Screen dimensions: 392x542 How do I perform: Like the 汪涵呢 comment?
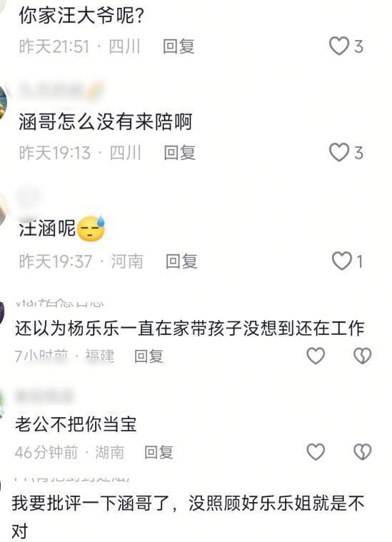341,261
